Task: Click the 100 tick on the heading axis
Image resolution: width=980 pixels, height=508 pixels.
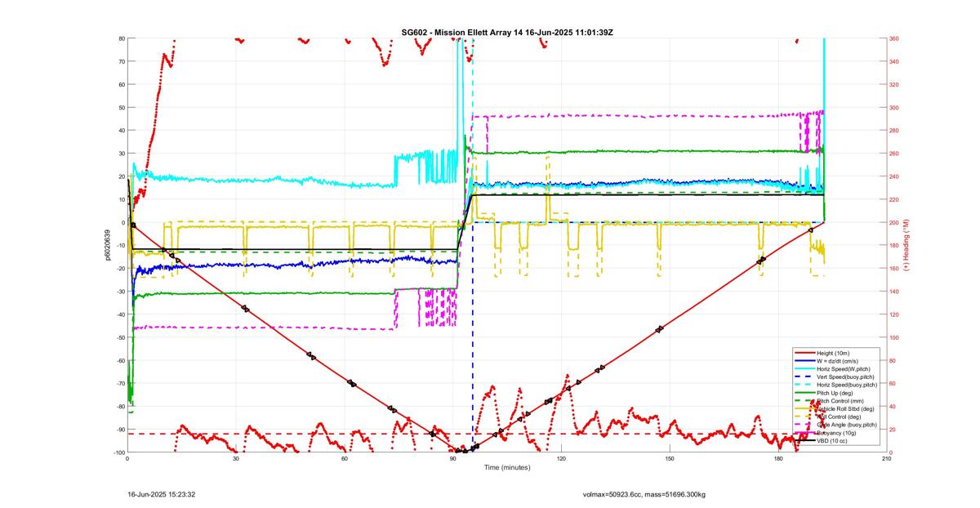Action: point(895,337)
